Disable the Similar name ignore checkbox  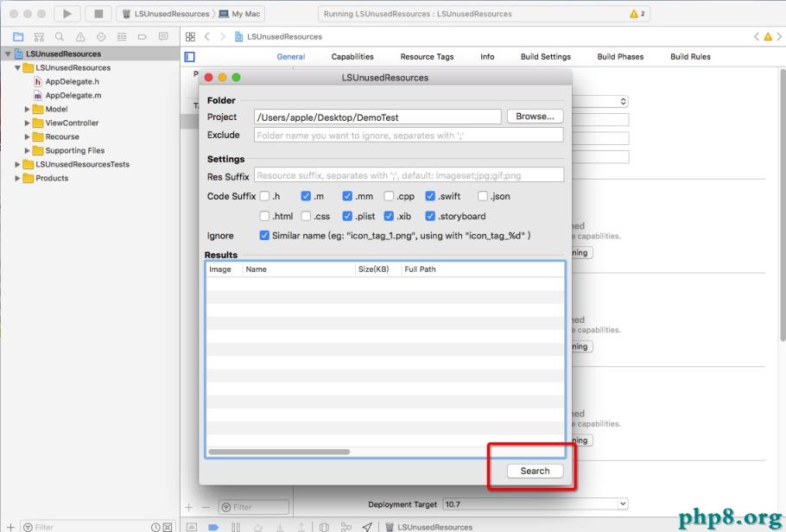[x=265, y=235]
